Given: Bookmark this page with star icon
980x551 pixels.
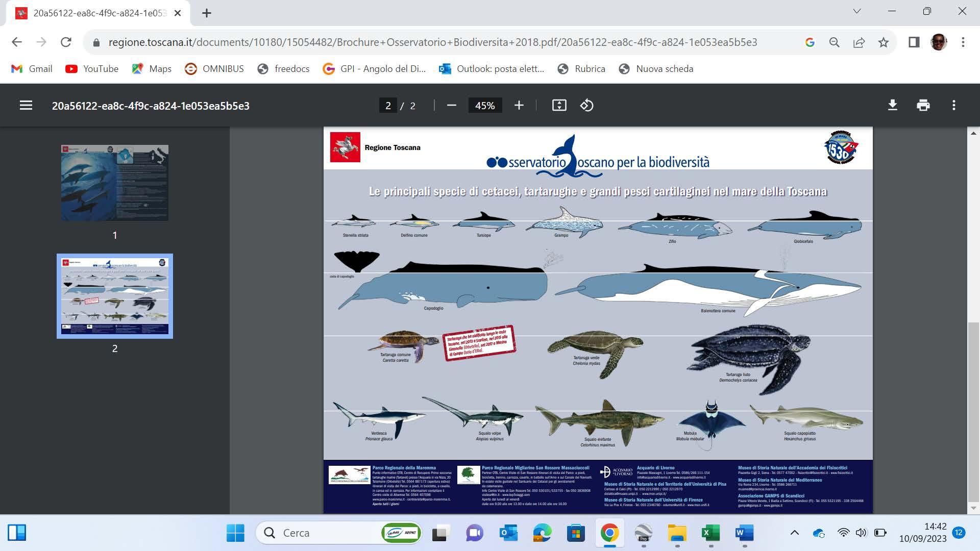Looking at the screenshot, I should [884, 42].
